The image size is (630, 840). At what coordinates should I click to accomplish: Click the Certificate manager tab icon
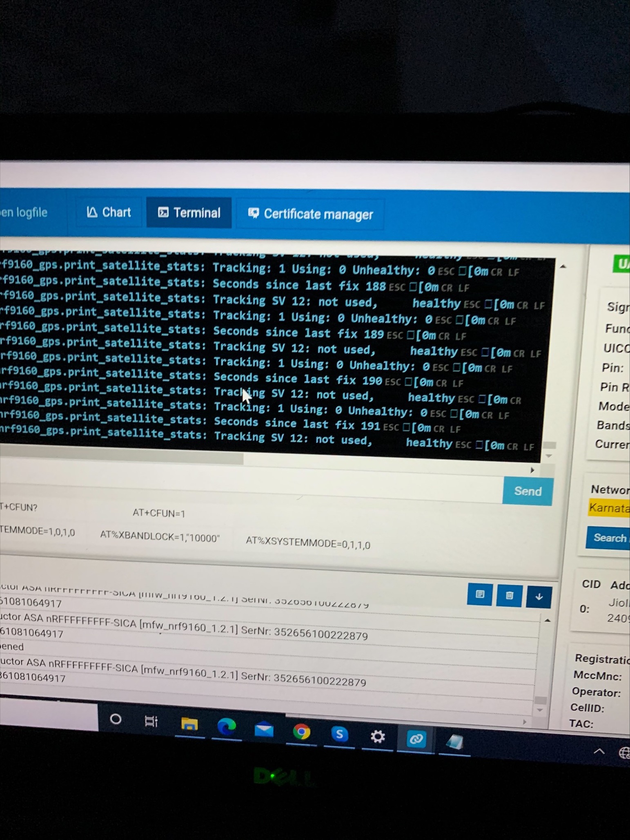click(254, 213)
